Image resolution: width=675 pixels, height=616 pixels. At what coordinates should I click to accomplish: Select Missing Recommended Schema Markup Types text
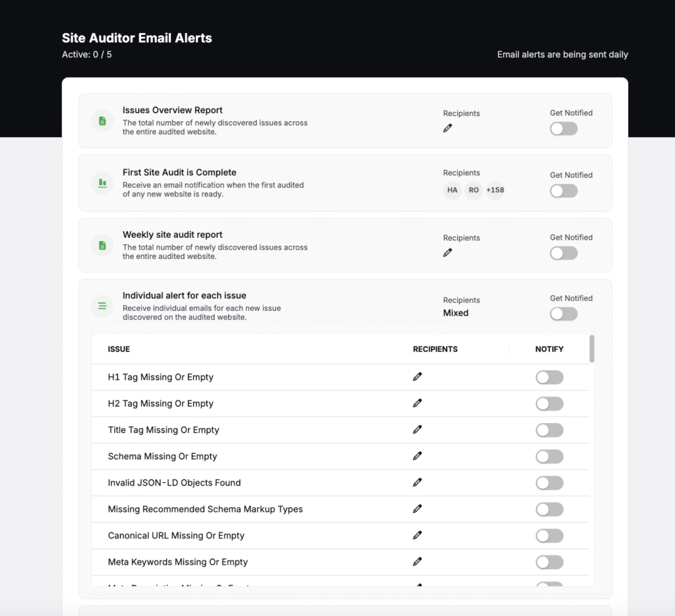[206, 509]
